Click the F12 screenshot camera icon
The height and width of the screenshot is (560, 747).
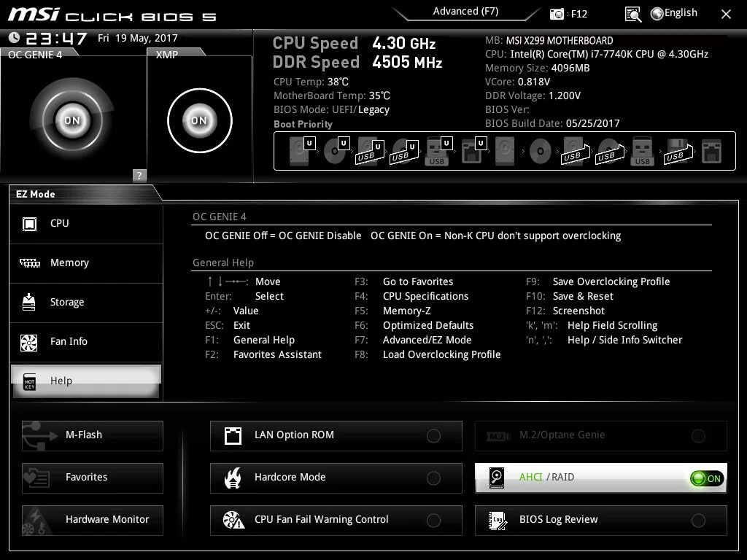(x=557, y=14)
